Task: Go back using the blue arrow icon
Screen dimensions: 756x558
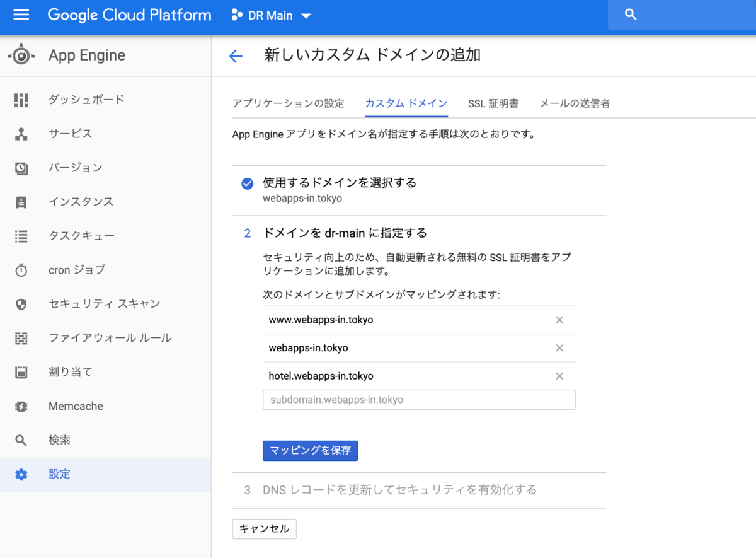Action: coord(236,56)
